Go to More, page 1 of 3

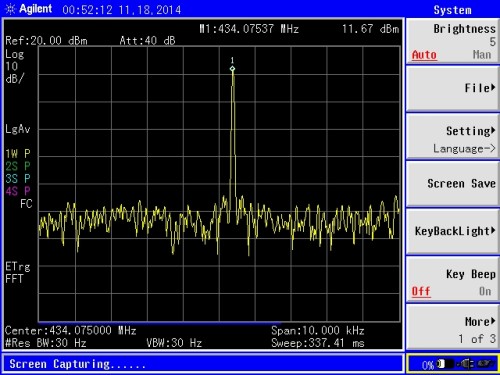(453, 328)
